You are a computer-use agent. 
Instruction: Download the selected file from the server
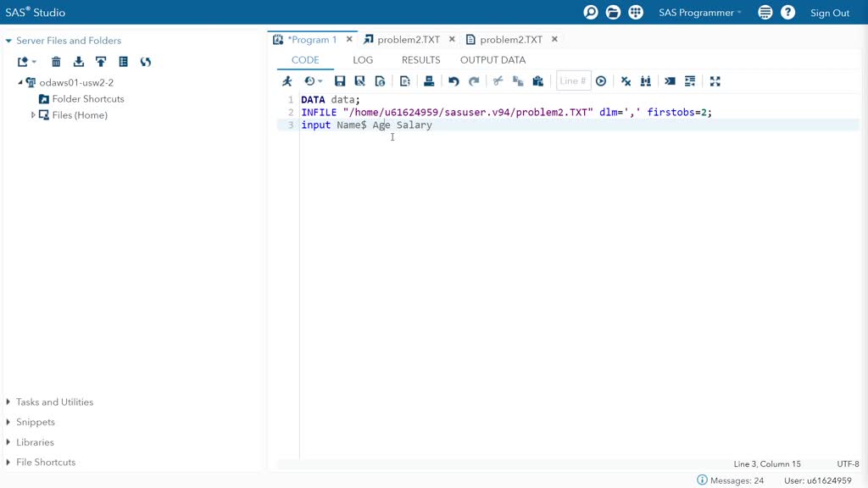79,62
